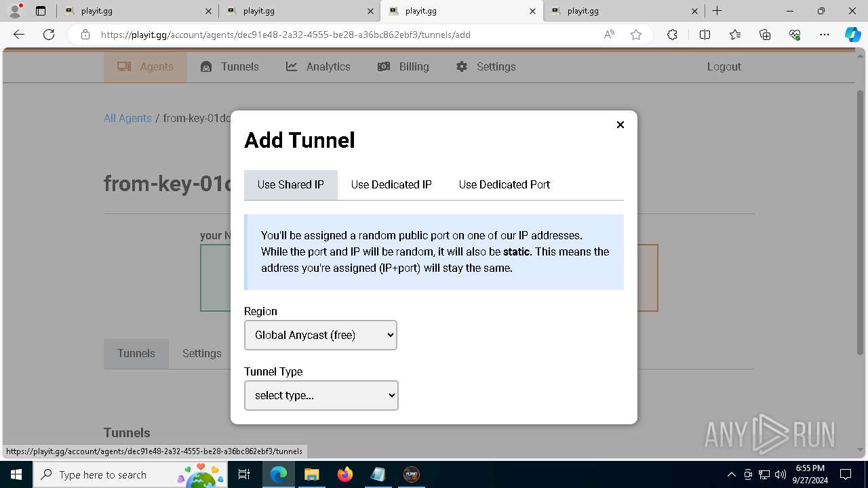Open Settings navigation item

[x=486, y=66]
